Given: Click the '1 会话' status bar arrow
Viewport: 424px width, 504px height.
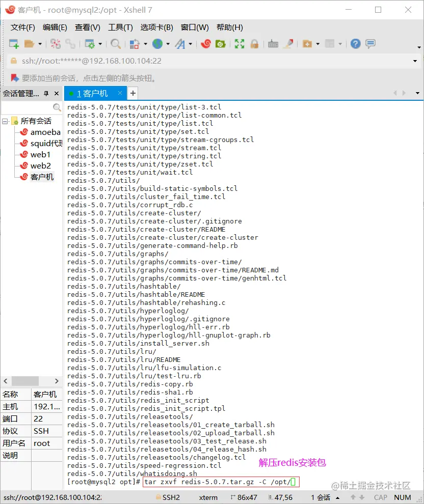Looking at the screenshot, I should 337,497.
